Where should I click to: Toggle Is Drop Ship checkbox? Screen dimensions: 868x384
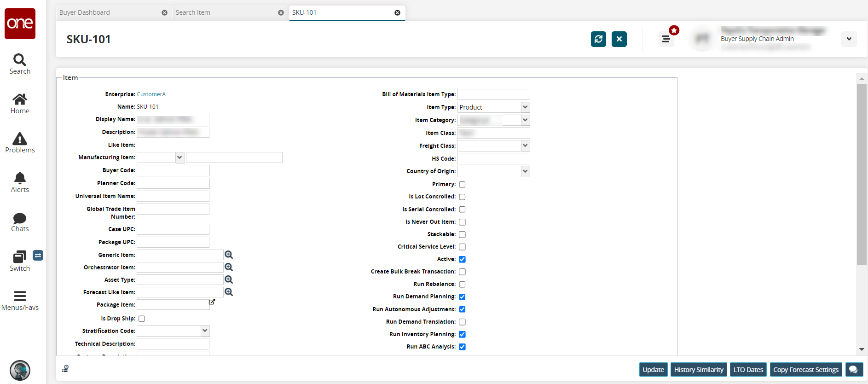(x=142, y=319)
